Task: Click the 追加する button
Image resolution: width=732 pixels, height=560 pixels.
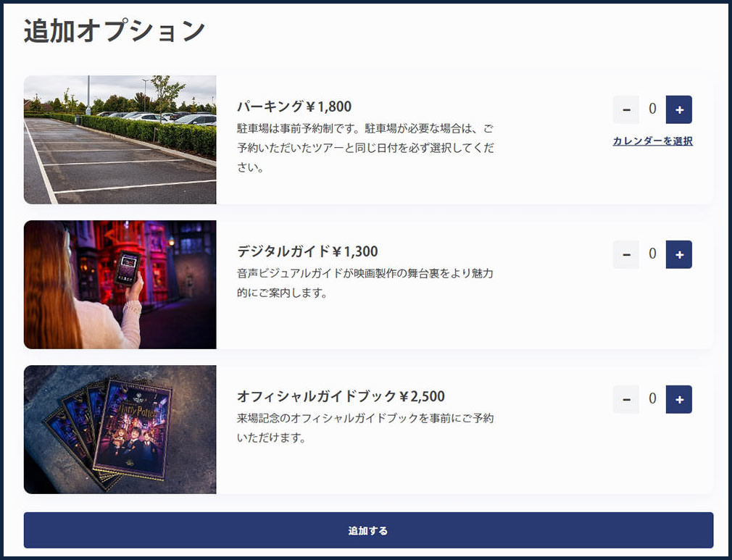Action: [x=368, y=530]
